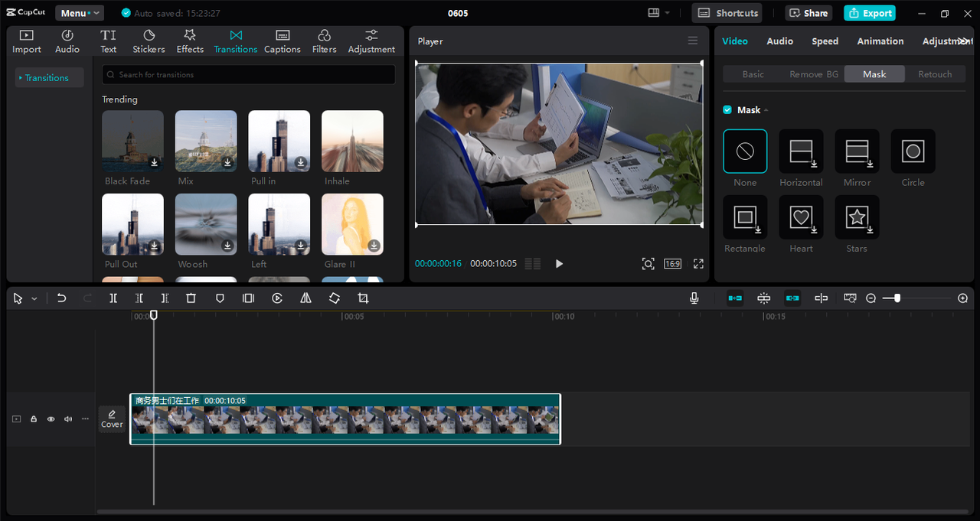Collapse the Mask section arrow
The height and width of the screenshot is (521, 980).
click(x=766, y=110)
